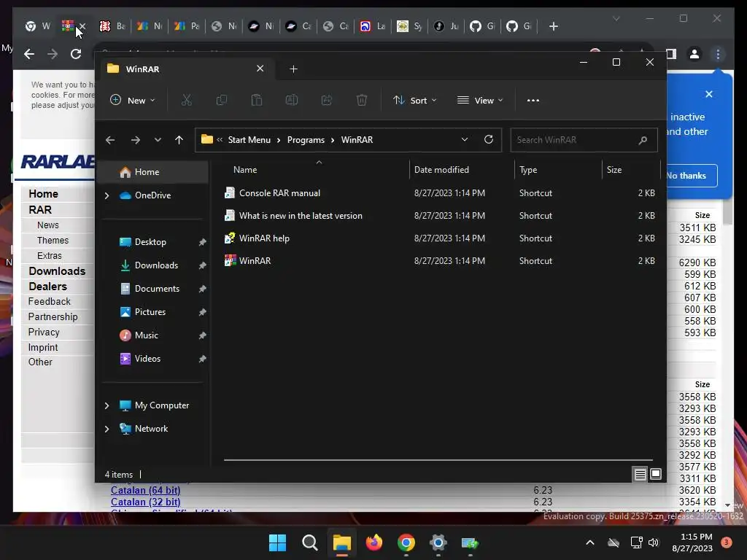Viewport: 747px width, 560px height.
Task: Switch to details view icon in status bar
Action: pyautogui.click(x=640, y=474)
